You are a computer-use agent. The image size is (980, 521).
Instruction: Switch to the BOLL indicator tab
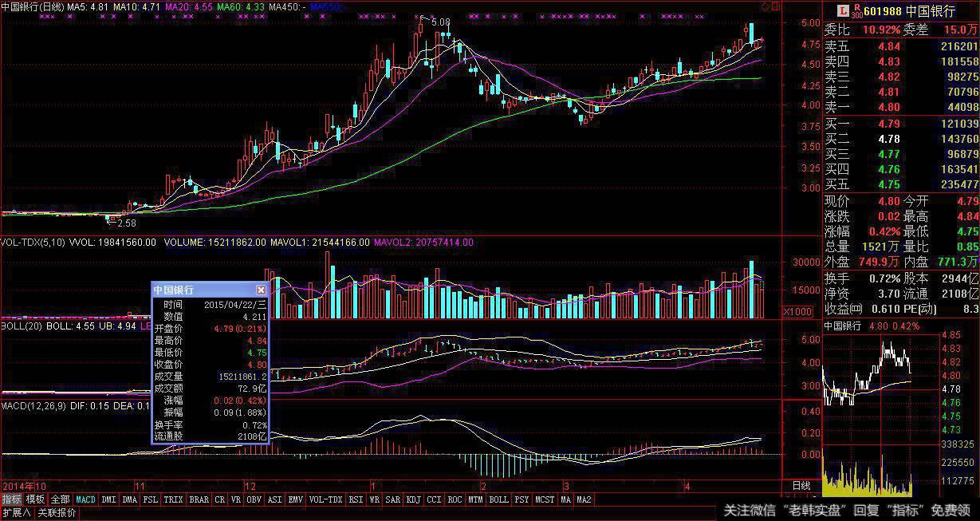coord(498,499)
